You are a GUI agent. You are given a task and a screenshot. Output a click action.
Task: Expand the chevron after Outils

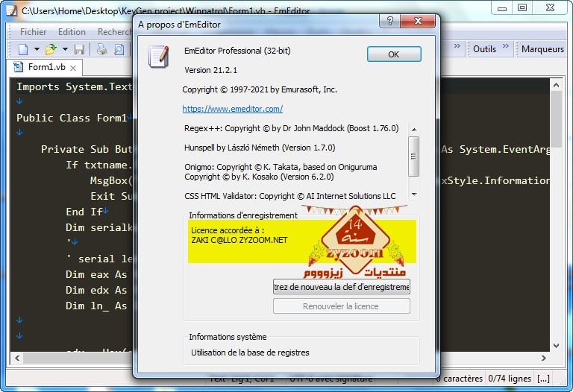click(506, 46)
